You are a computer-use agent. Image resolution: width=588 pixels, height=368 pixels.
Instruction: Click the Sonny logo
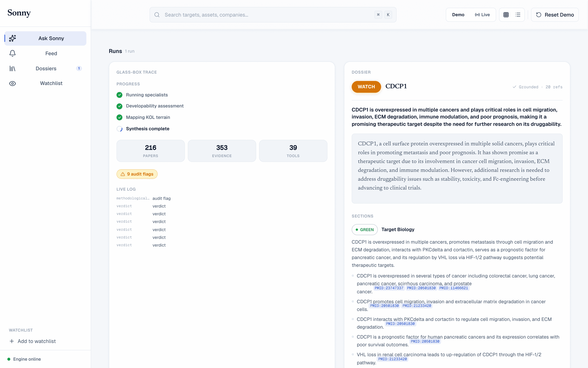coord(19,13)
